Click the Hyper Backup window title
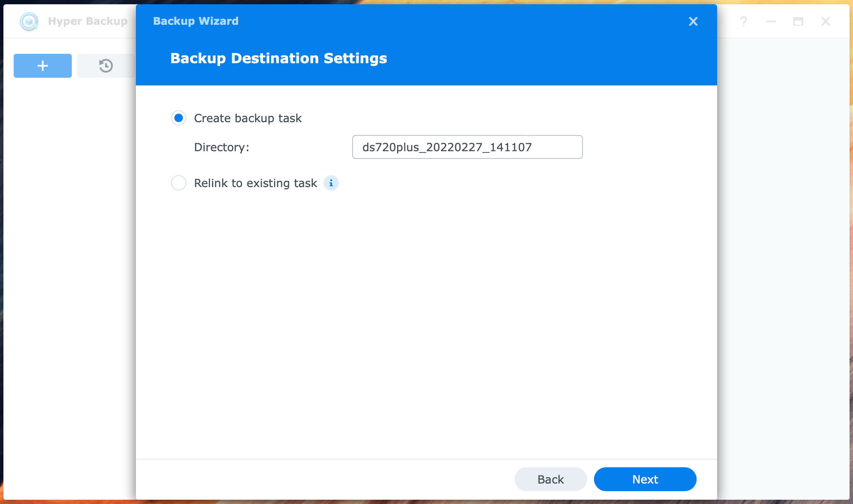The width and height of the screenshot is (853, 504). coord(88,21)
